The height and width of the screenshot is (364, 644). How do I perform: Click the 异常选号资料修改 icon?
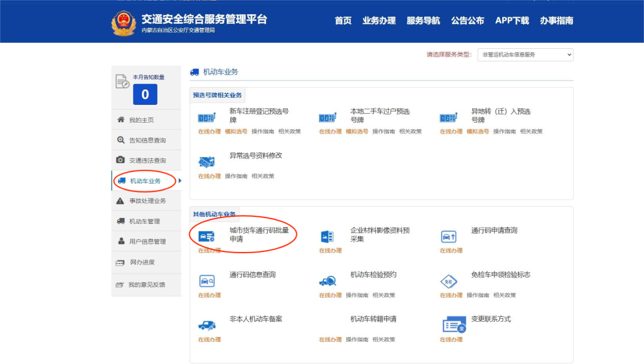click(x=206, y=161)
